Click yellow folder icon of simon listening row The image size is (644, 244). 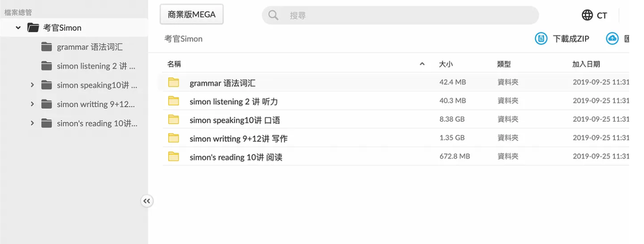coord(174,101)
